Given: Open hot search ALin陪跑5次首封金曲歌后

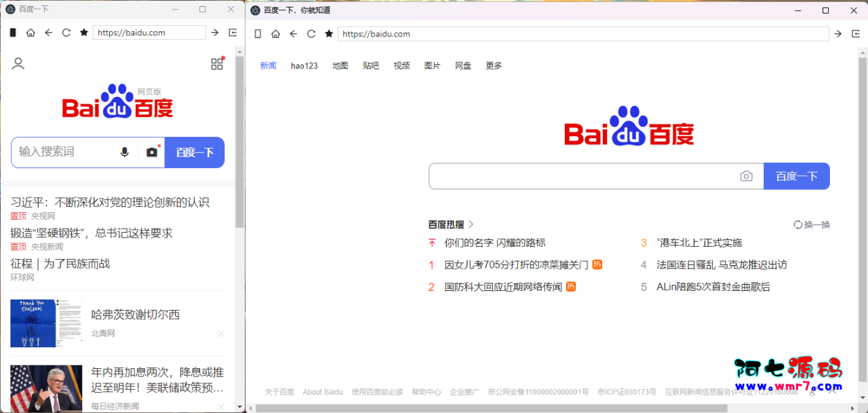Looking at the screenshot, I should [713, 287].
